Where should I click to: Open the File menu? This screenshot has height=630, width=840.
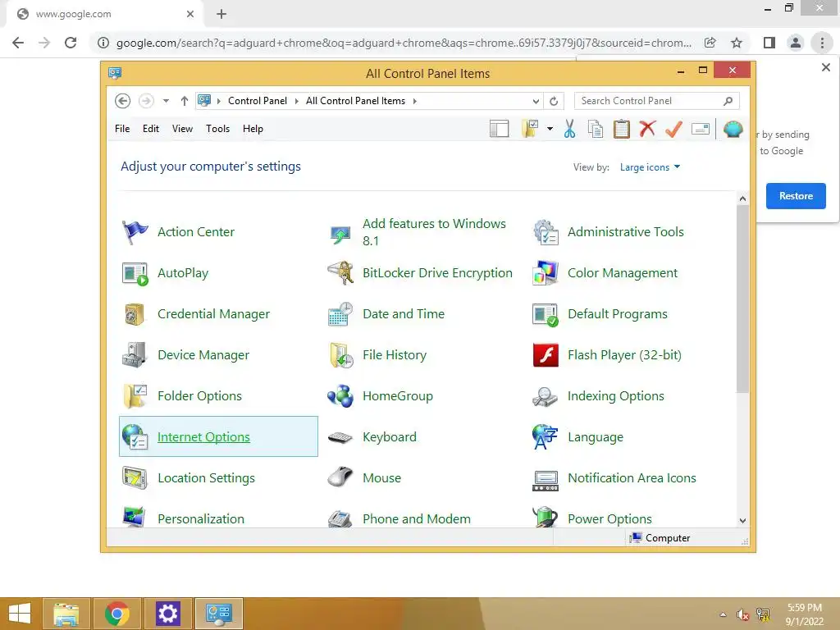tap(122, 129)
